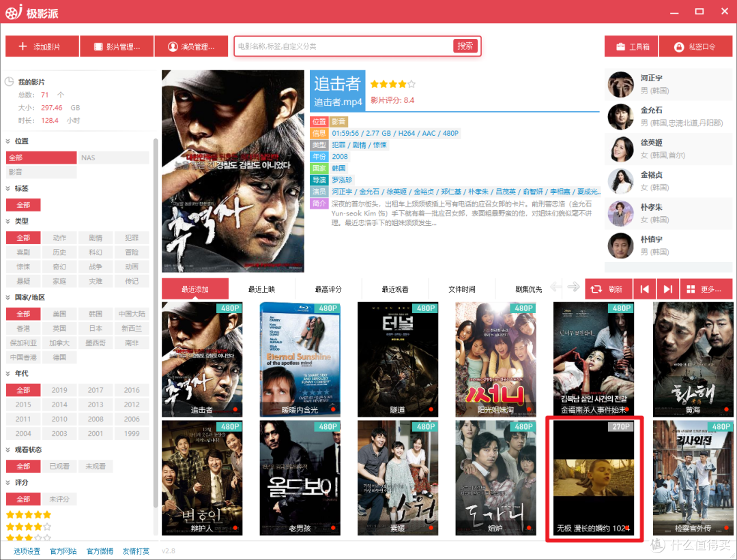Jump to last page icon
737x560 pixels.
[668, 289]
